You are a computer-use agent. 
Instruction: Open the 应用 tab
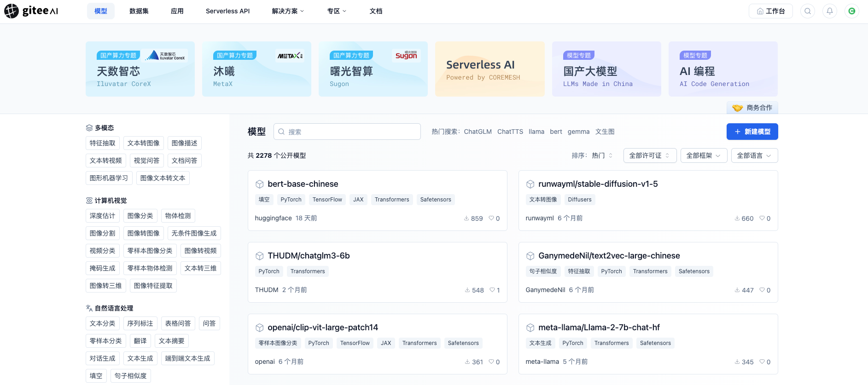point(177,11)
